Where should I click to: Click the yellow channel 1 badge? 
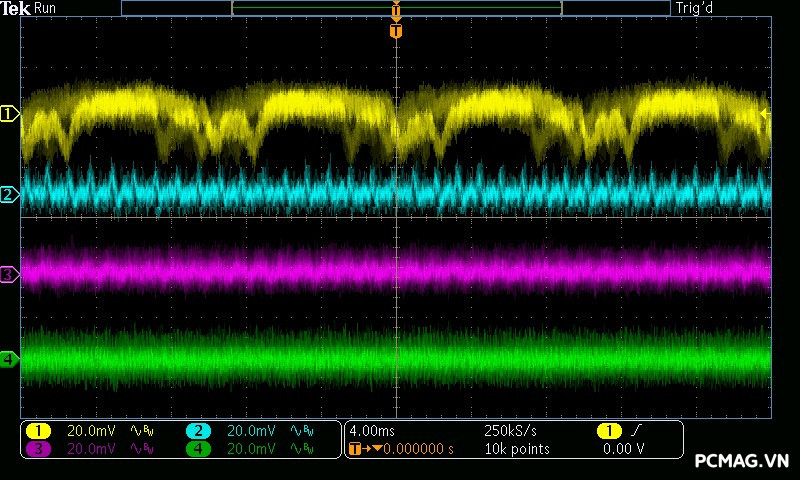click(x=38, y=431)
